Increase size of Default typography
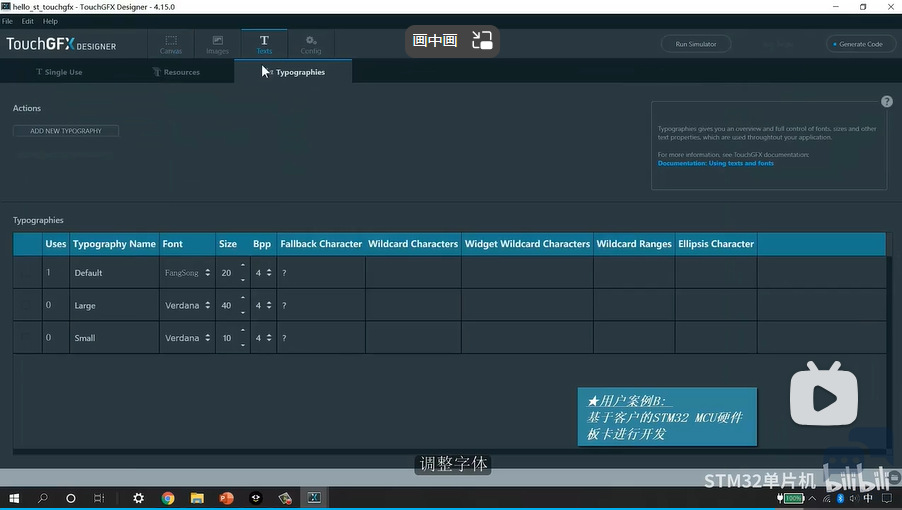The image size is (902, 510). tap(243, 266)
